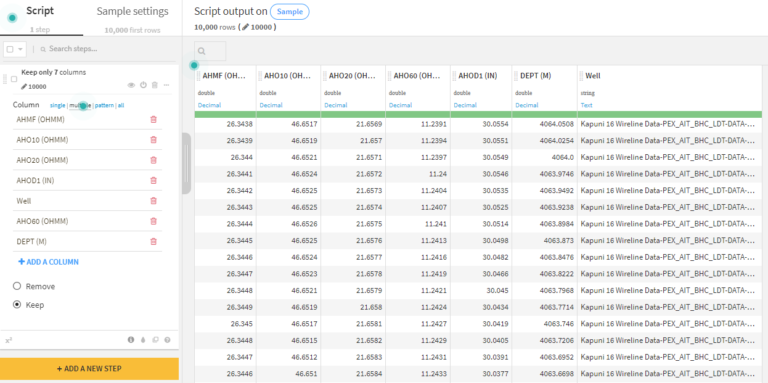
Task: Open the select-all steps dropdown arrow
Action: point(20,49)
